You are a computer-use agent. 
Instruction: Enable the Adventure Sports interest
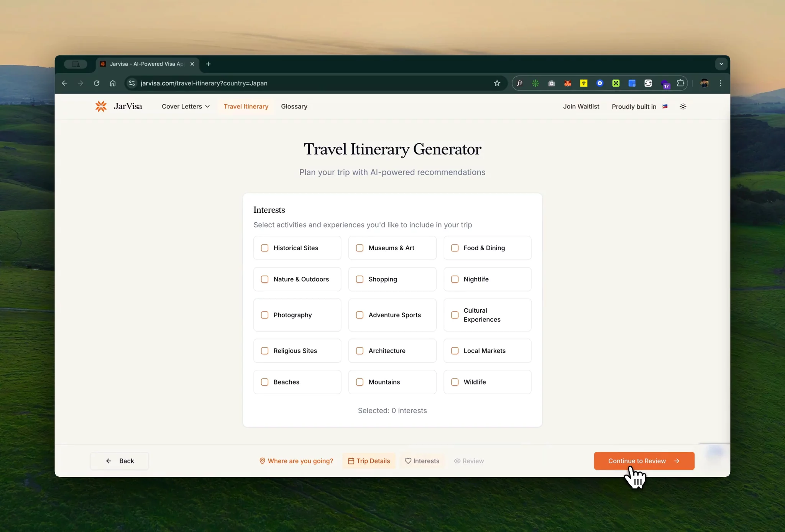click(x=360, y=315)
